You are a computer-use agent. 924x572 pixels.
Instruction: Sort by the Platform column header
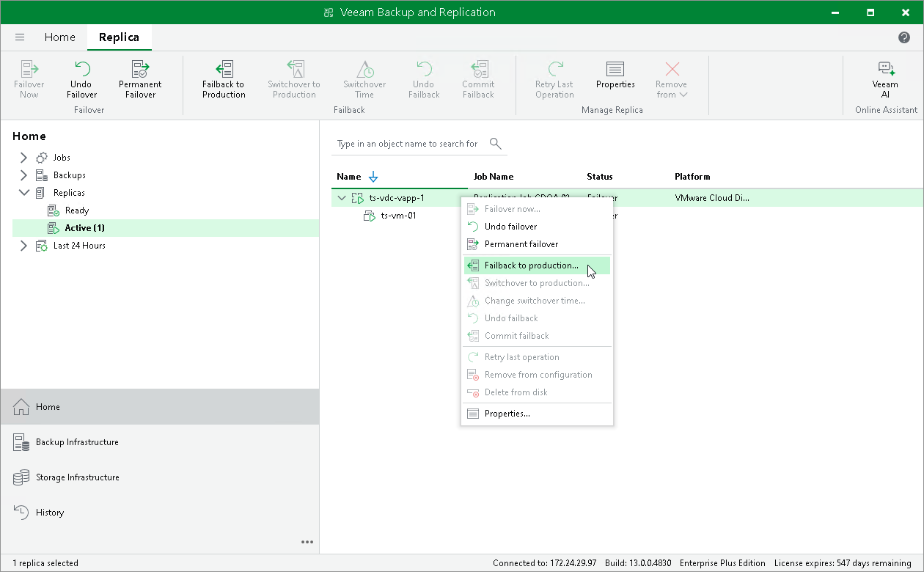pyautogui.click(x=692, y=177)
